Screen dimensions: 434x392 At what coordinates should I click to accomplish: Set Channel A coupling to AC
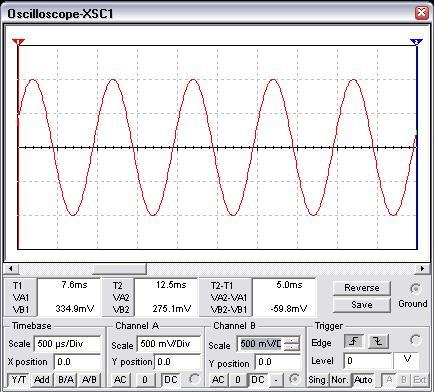pos(120,380)
